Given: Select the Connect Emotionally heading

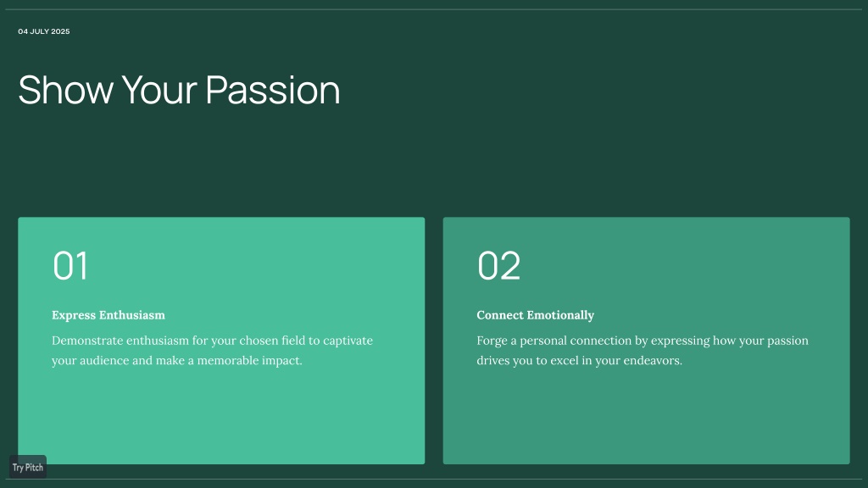Looking at the screenshot, I should [536, 315].
